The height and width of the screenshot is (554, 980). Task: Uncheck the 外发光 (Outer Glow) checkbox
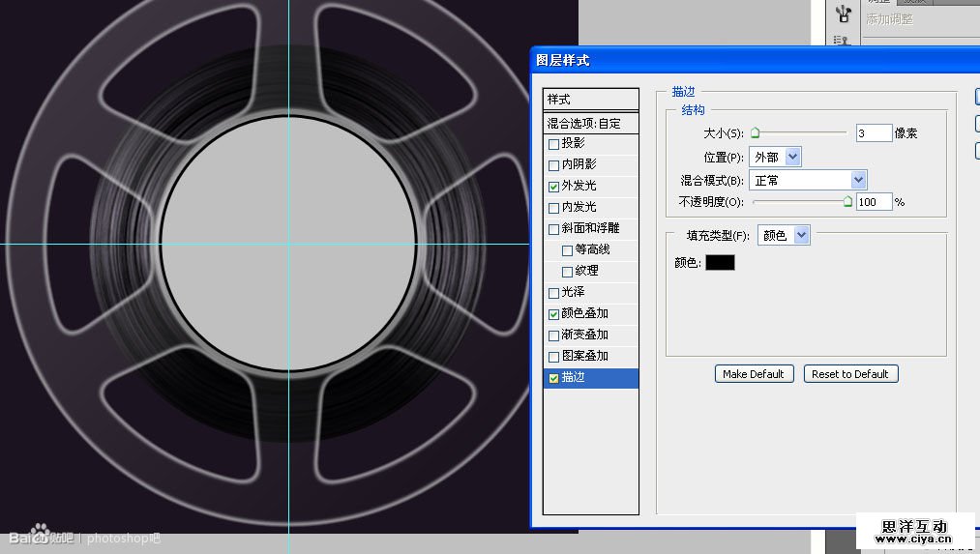tap(553, 187)
